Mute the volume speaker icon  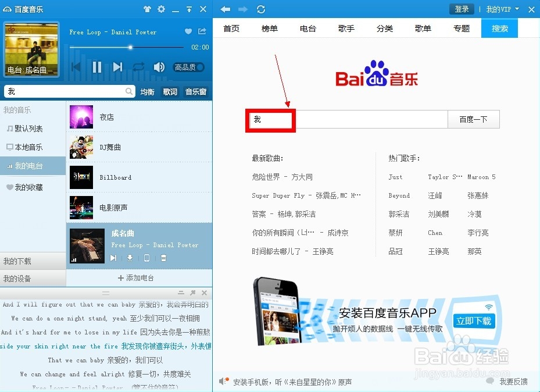[159, 67]
